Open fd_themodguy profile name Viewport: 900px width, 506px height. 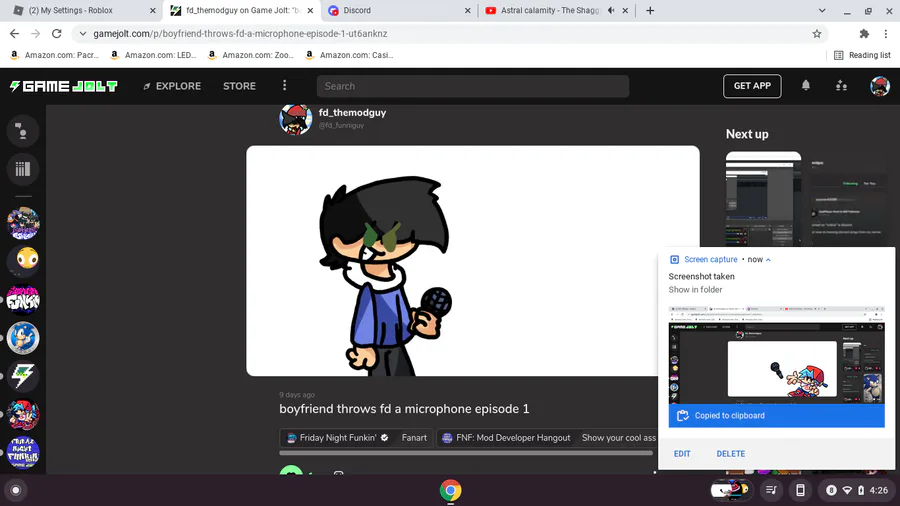click(352, 112)
